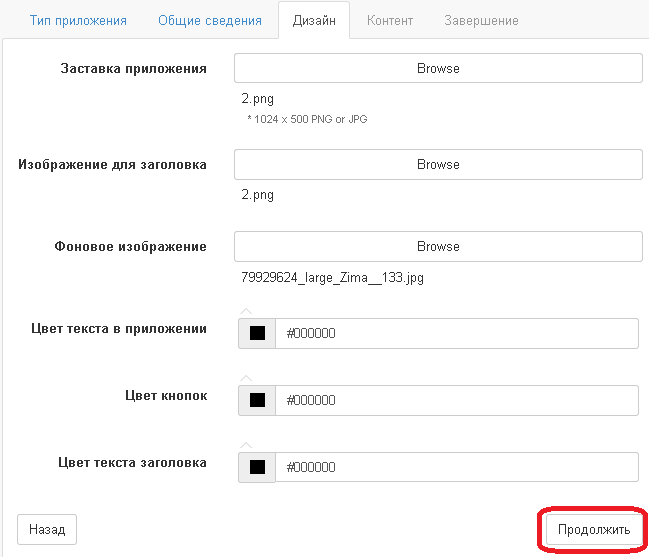Edit the Цвет текста заголовка hex field

pyautogui.click(x=457, y=467)
